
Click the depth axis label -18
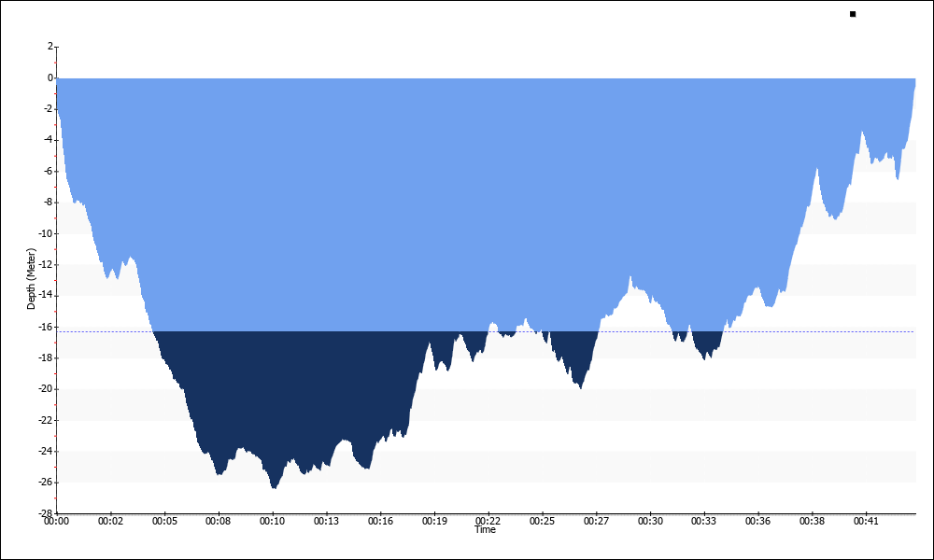[46, 357]
